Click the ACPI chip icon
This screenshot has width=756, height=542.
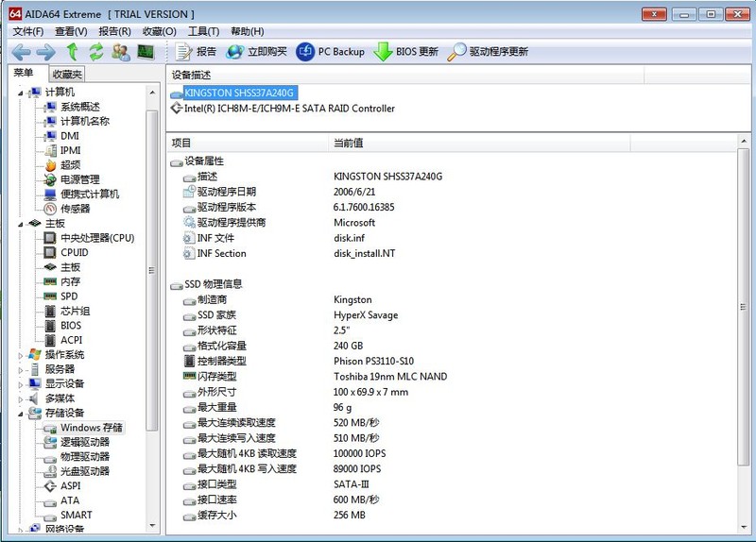(50, 340)
